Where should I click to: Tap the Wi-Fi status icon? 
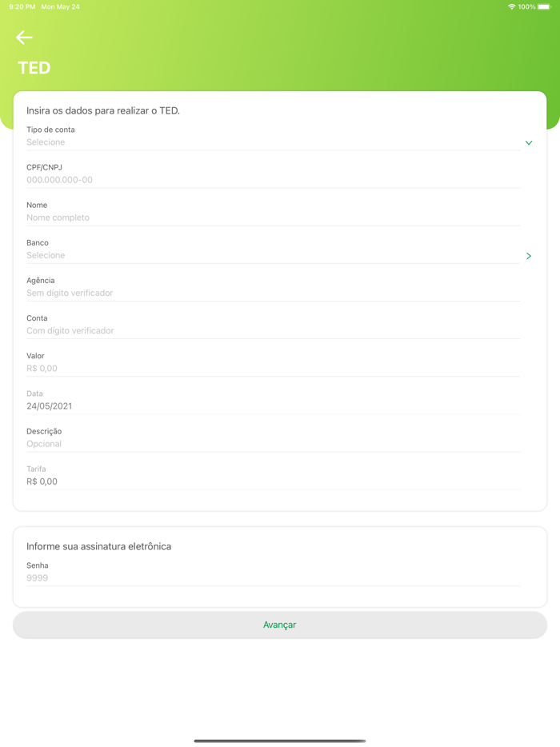[x=511, y=7]
